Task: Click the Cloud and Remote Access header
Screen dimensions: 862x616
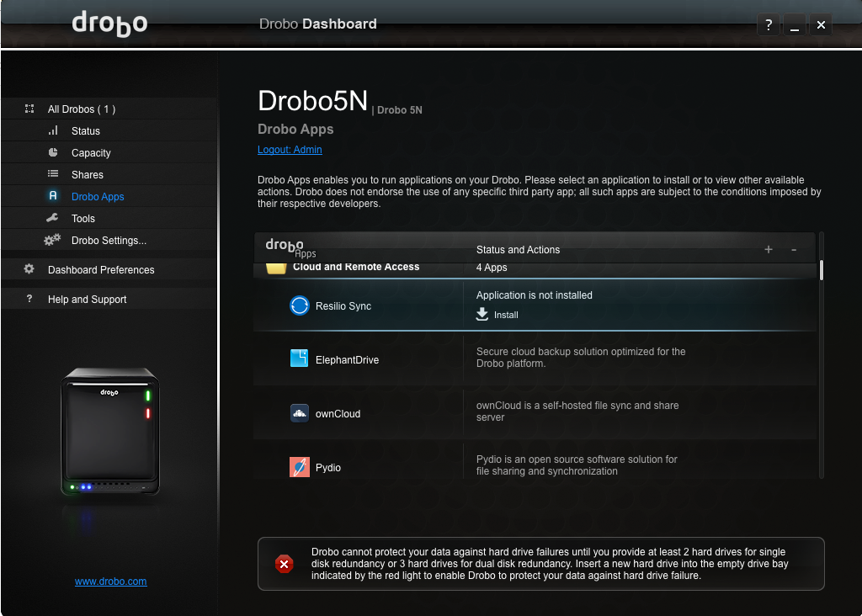Action: pos(356,267)
